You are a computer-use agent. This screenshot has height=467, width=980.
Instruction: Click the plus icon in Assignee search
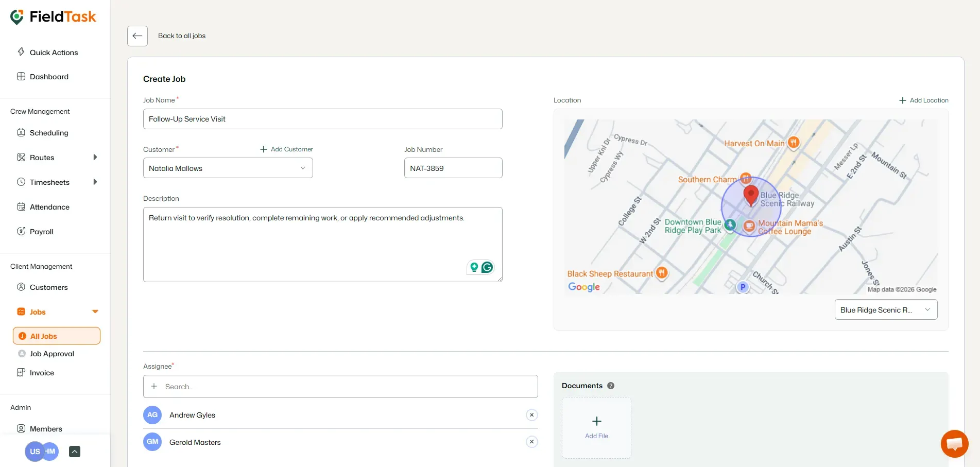(x=154, y=386)
